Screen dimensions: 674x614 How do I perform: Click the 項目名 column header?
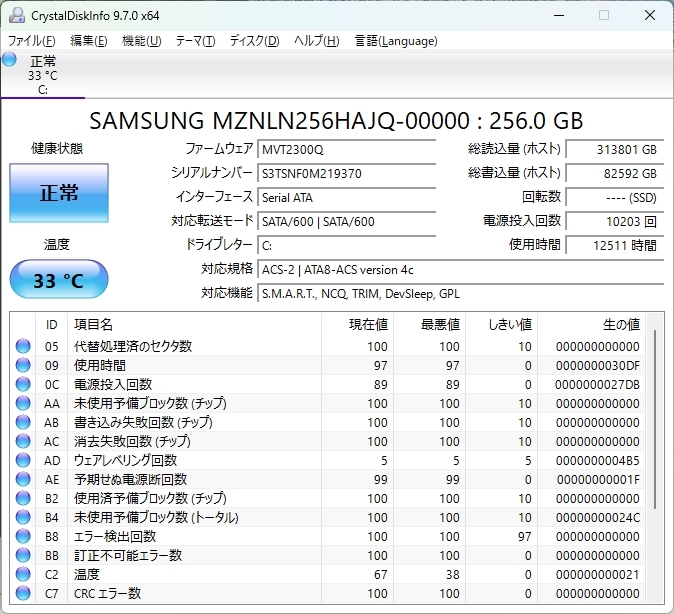[194, 325]
